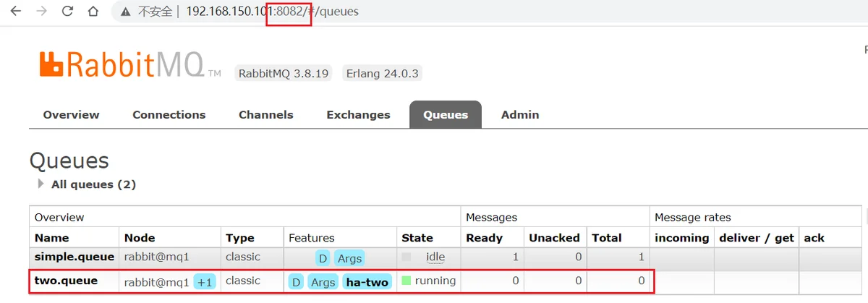Click the browser forward arrow
This screenshot has width=868, height=303.
click(42, 12)
